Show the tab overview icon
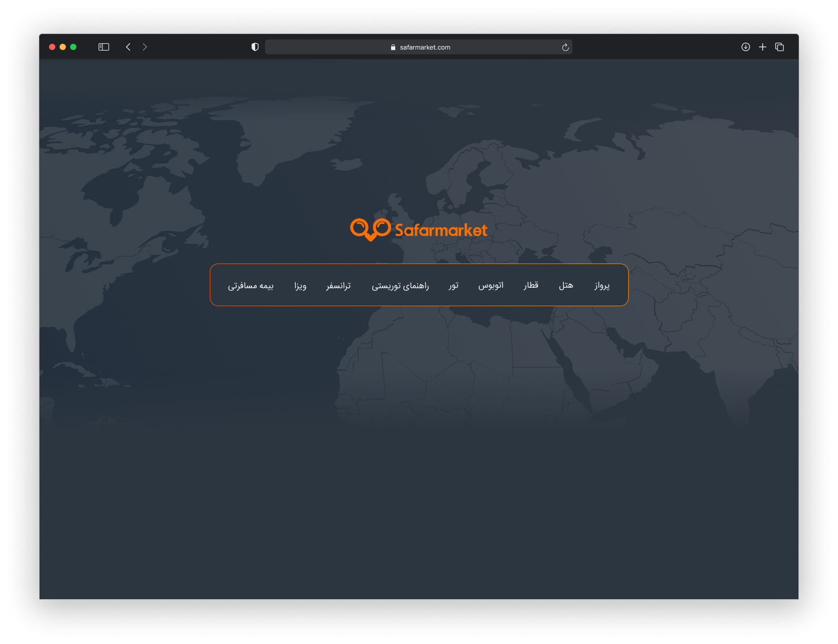 (x=779, y=47)
